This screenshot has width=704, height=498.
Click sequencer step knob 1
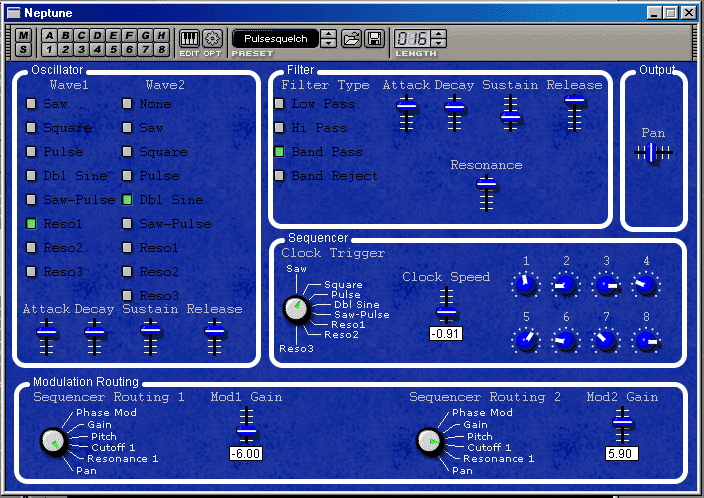click(x=526, y=284)
